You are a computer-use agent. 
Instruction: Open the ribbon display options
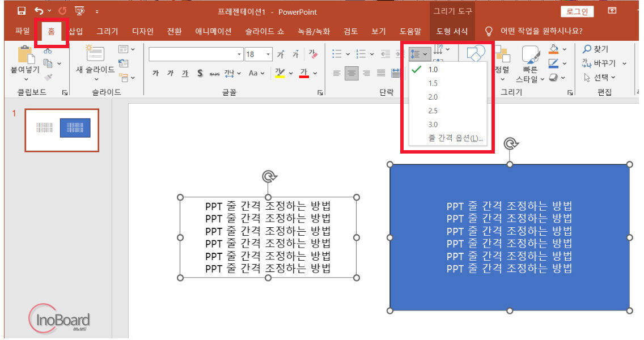pyautogui.click(x=612, y=11)
